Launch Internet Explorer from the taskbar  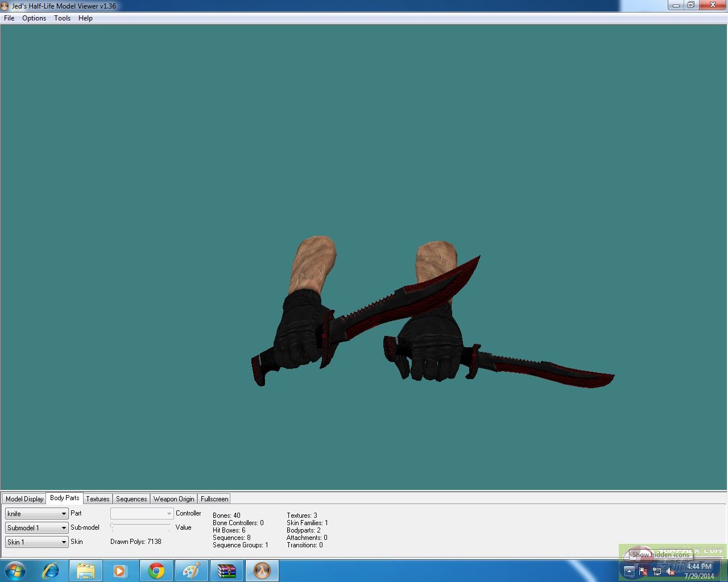[x=51, y=570]
